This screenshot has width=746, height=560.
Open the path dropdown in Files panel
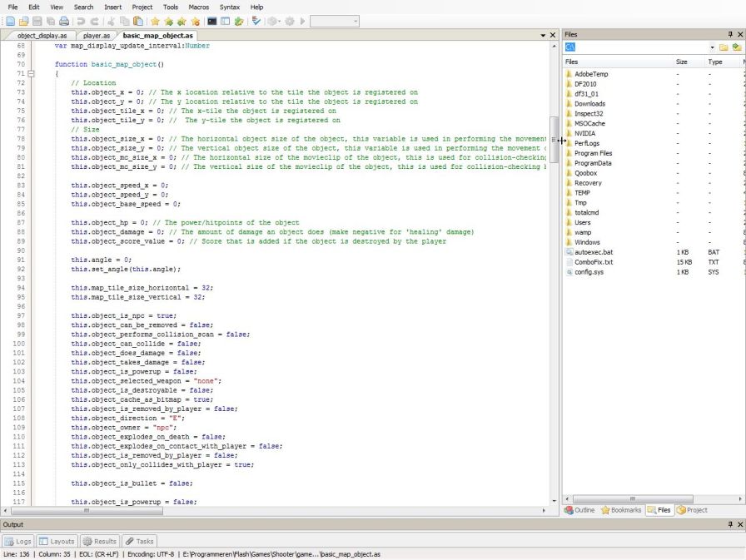click(712, 47)
